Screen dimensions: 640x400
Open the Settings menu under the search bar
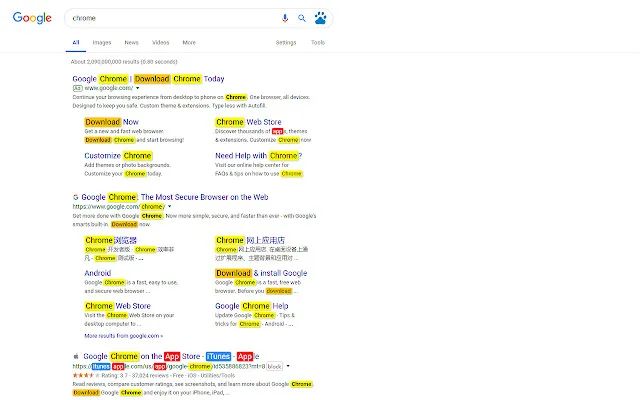point(286,42)
